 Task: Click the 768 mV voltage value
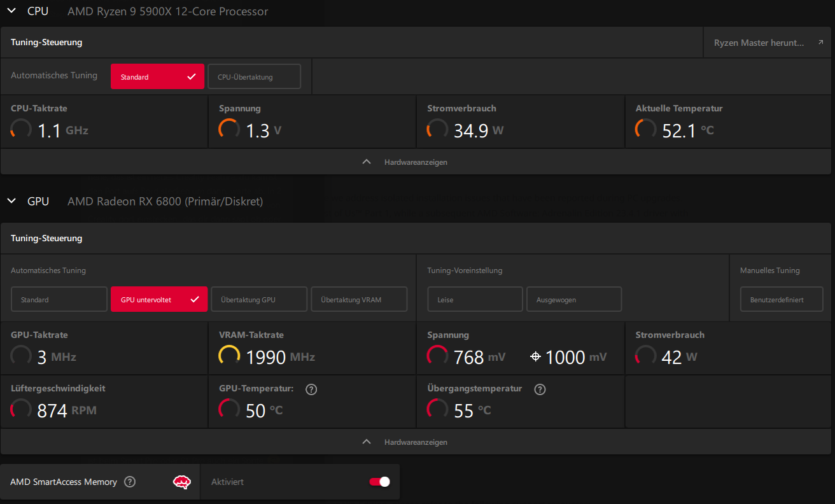tap(479, 358)
